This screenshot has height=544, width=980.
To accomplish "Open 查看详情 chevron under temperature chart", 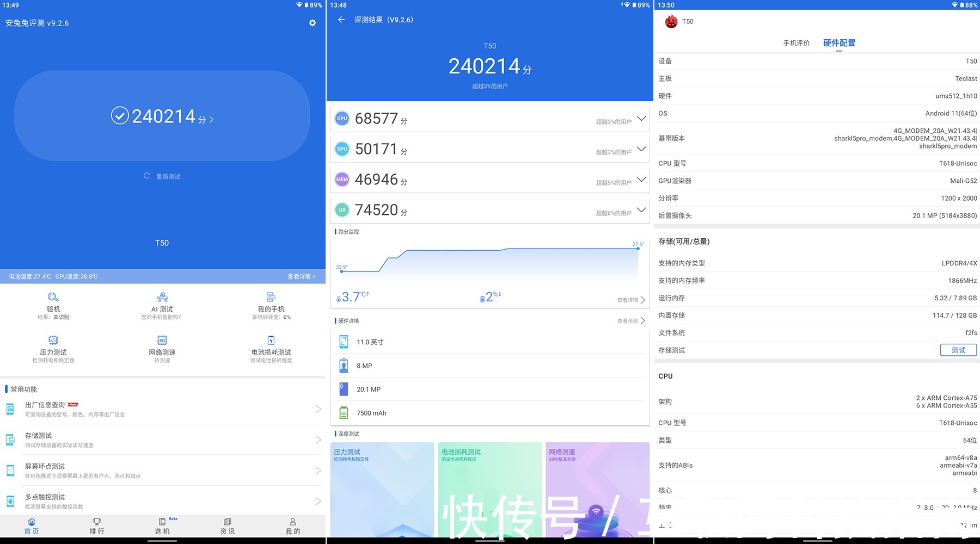I will (x=643, y=300).
